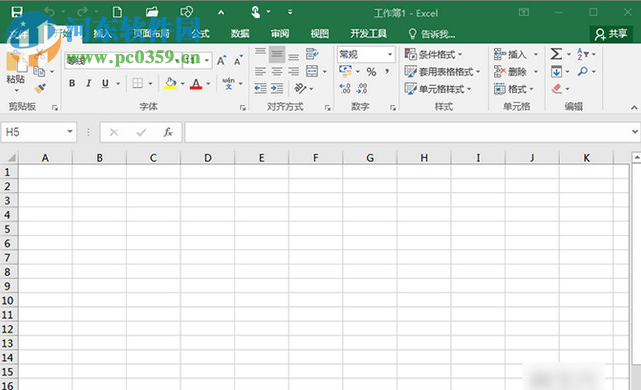Image resolution: width=641 pixels, height=390 pixels.
Task: Click the Find & Select magnifier icon
Action: [583, 72]
